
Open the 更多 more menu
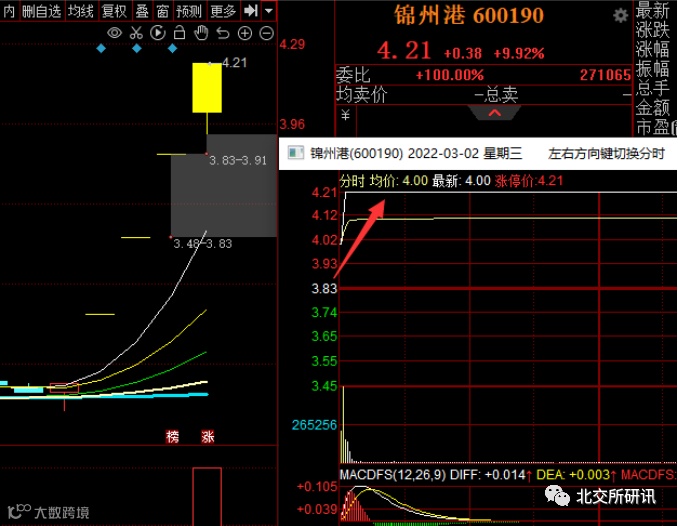[223, 10]
